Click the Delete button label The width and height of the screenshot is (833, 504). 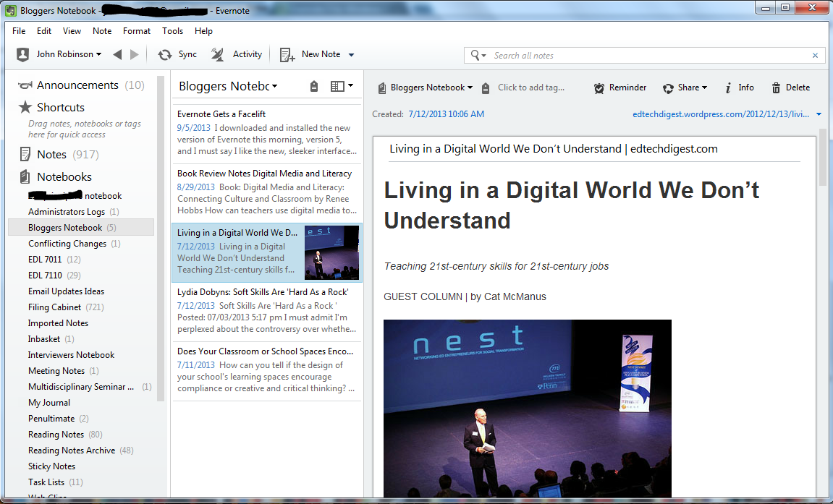[x=798, y=87]
